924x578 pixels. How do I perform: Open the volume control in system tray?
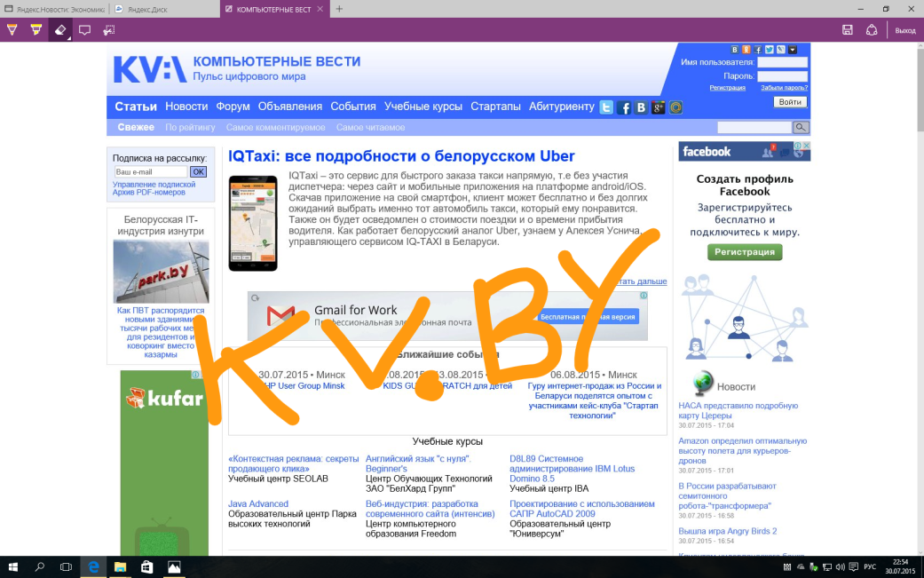[841, 567]
